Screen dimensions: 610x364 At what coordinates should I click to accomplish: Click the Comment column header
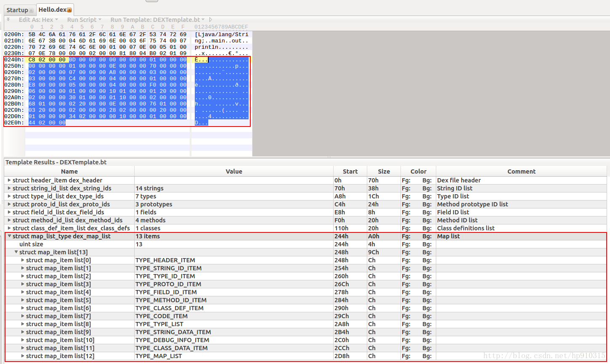click(521, 171)
